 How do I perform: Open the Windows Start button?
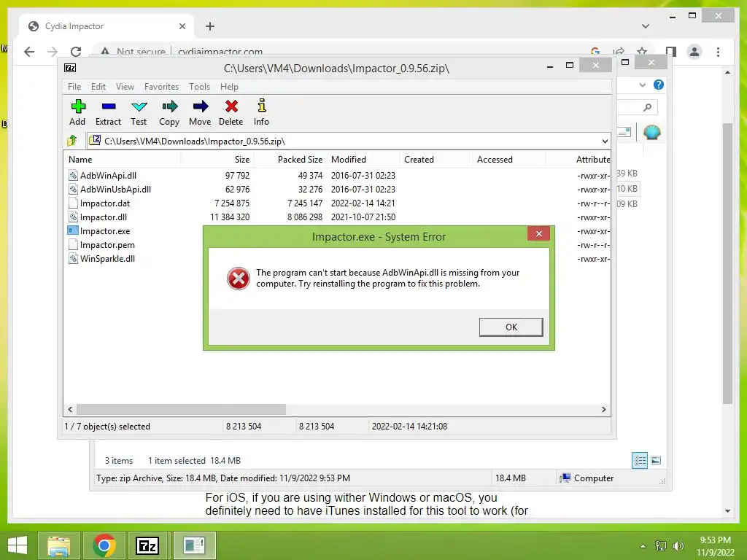pyautogui.click(x=18, y=545)
